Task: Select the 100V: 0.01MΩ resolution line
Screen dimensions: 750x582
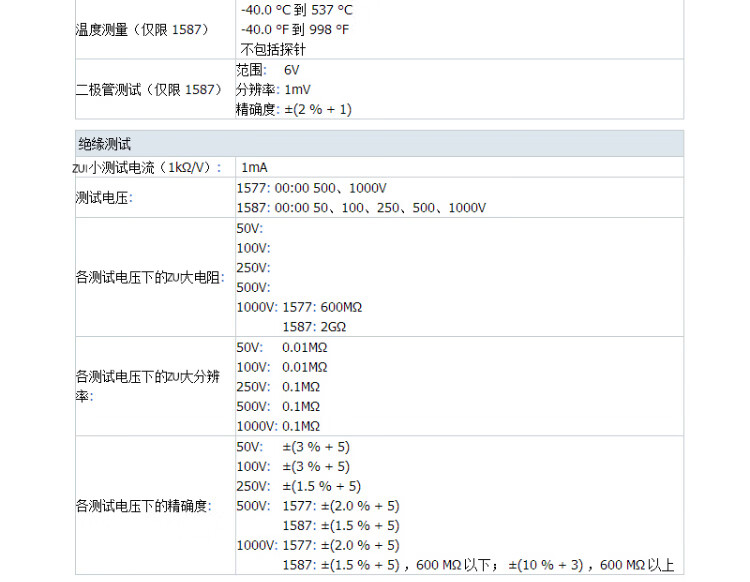Action: point(282,367)
